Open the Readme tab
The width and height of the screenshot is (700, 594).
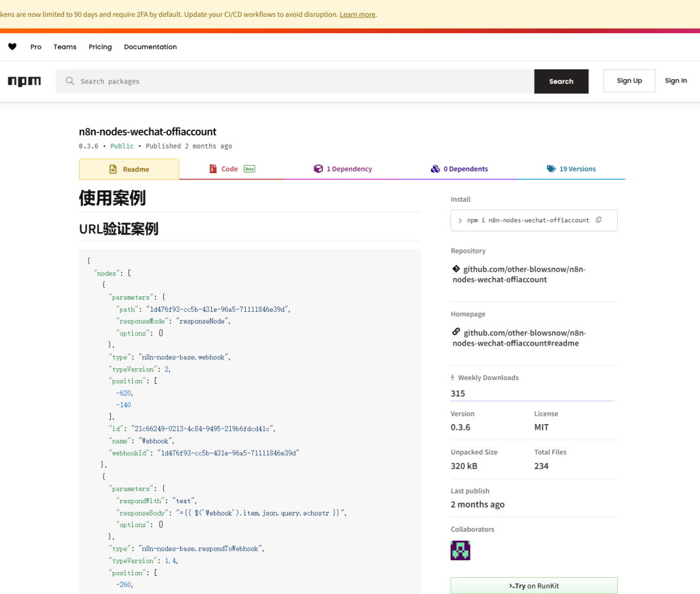coord(129,169)
